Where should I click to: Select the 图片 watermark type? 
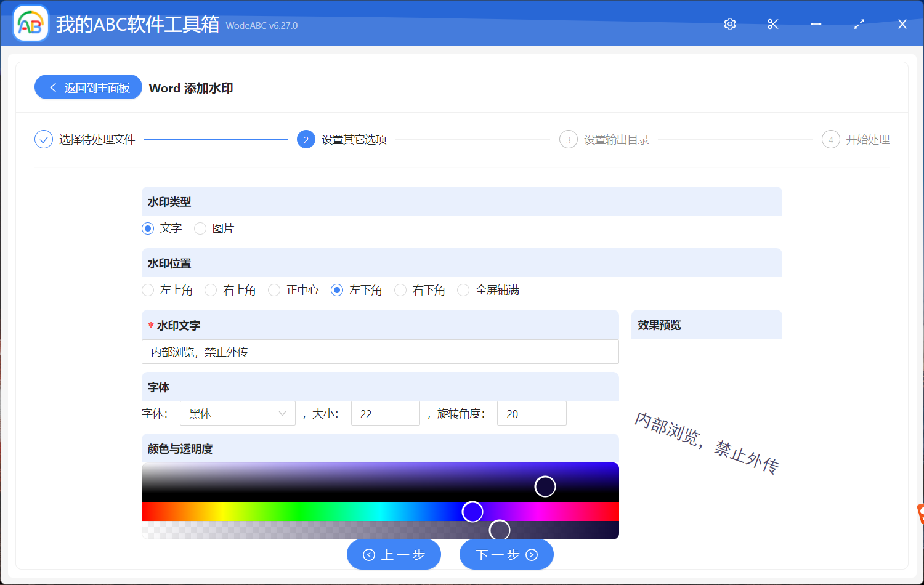(200, 228)
